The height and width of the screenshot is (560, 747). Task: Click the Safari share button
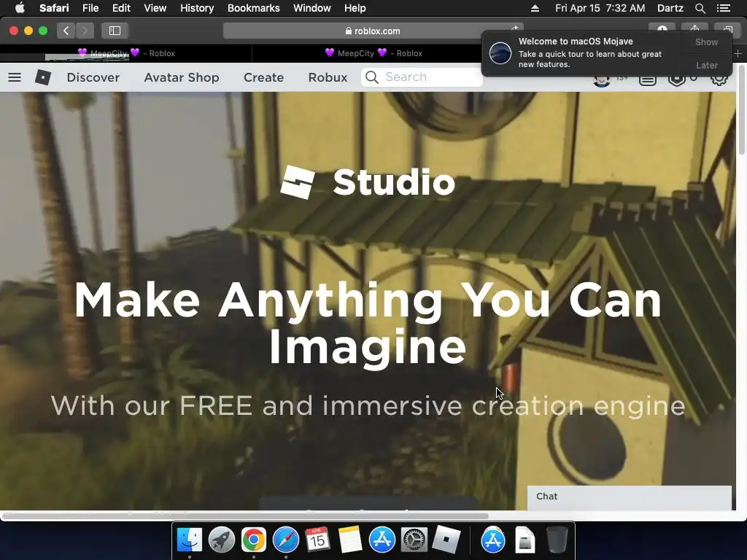(694, 29)
